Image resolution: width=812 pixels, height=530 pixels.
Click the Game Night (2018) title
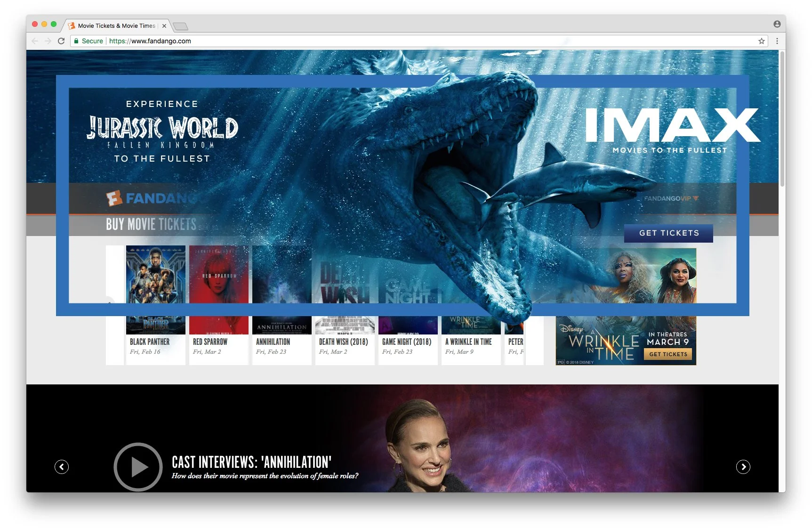(407, 342)
